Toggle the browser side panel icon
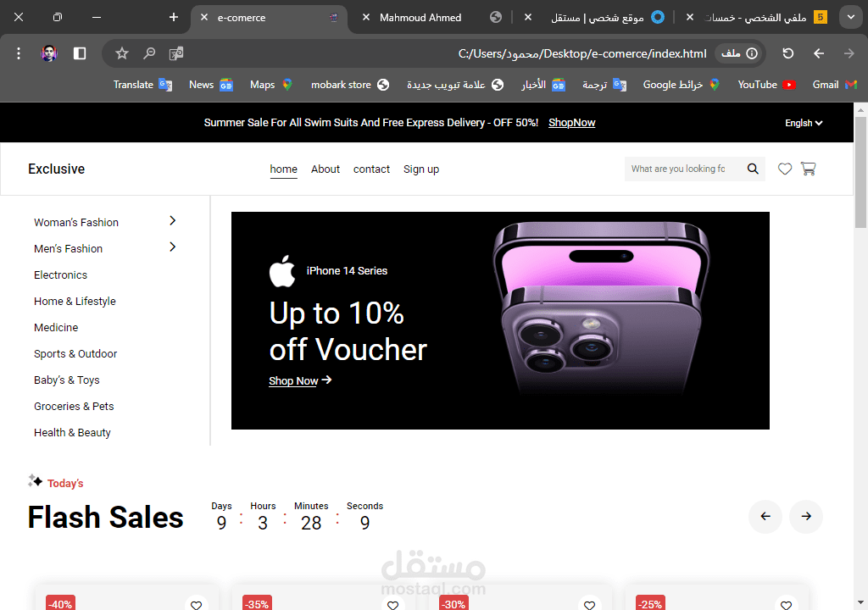 click(80, 53)
